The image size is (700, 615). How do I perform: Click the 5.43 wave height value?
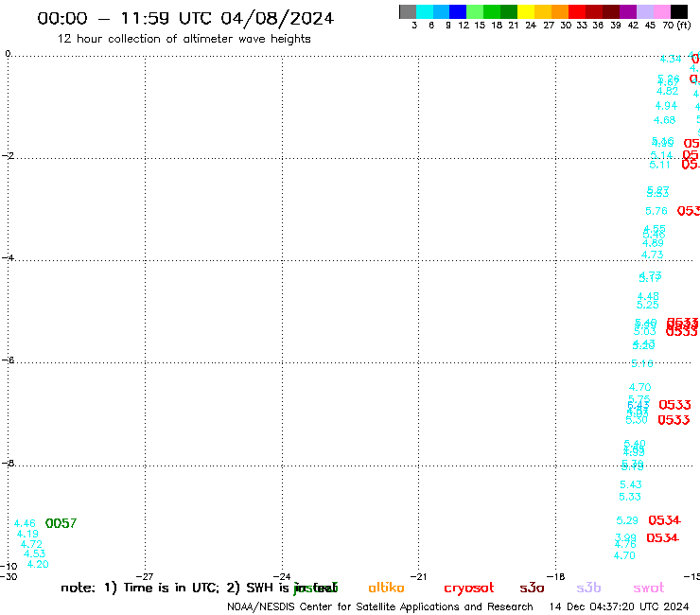(631, 484)
